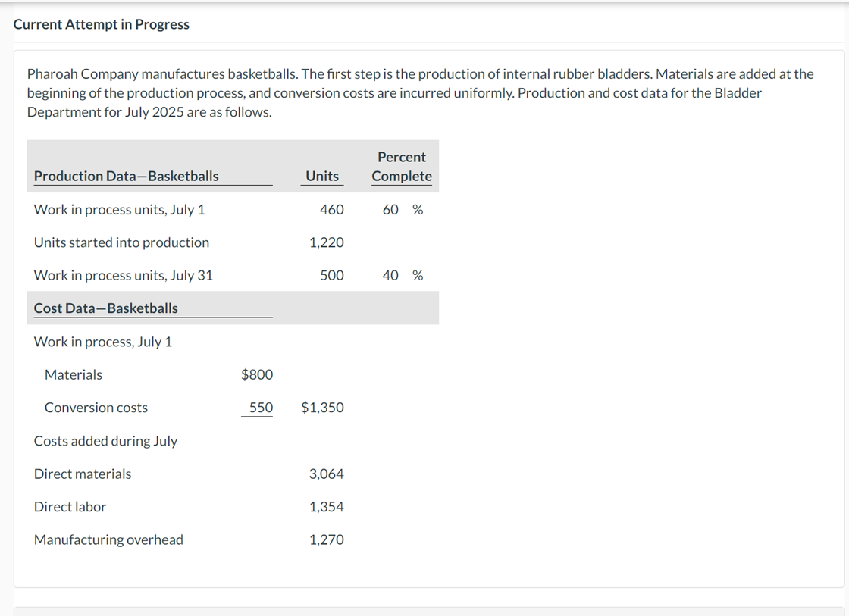Click the "Conversion costs" row label
Viewport: 849px width, 616px height.
[x=96, y=408]
